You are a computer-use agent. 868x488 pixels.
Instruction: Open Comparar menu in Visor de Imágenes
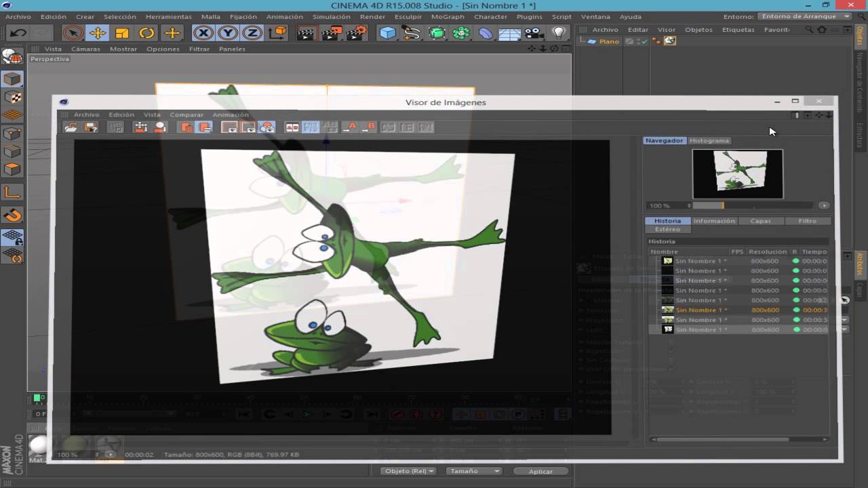click(186, 115)
